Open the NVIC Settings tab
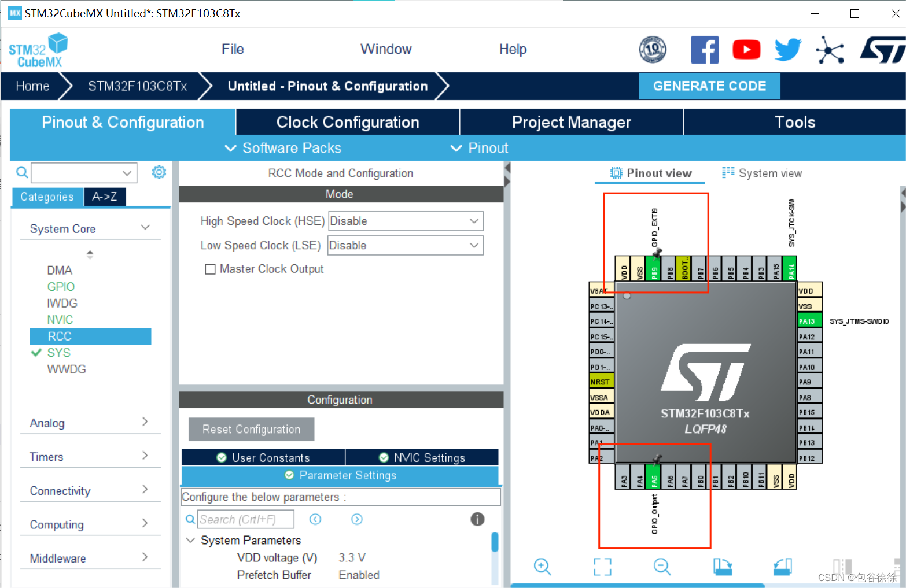 click(422, 457)
